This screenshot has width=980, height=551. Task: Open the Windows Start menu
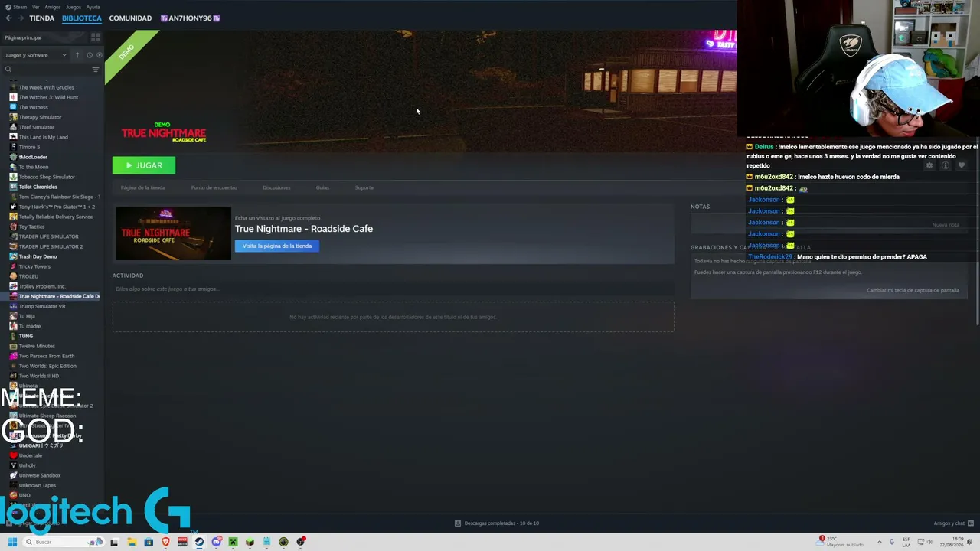click(x=12, y=542)
